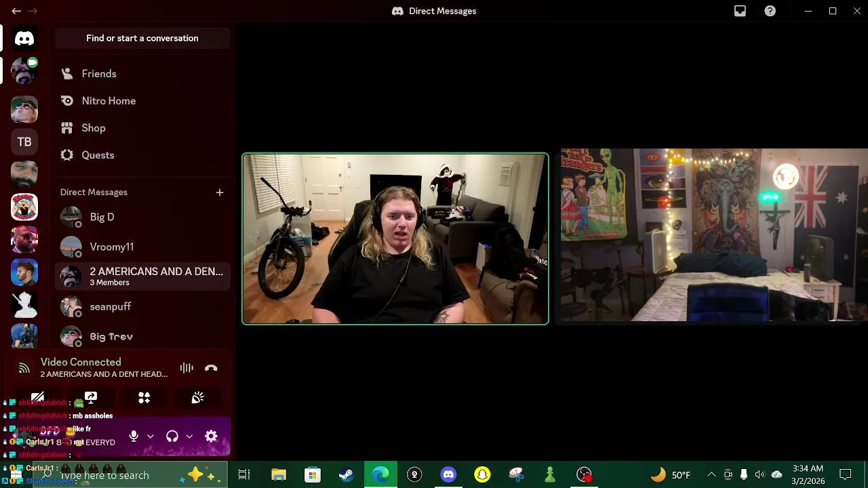The image size is (868, 488).
Task: Open the activities launcher
Action: (x=144, y=398)
